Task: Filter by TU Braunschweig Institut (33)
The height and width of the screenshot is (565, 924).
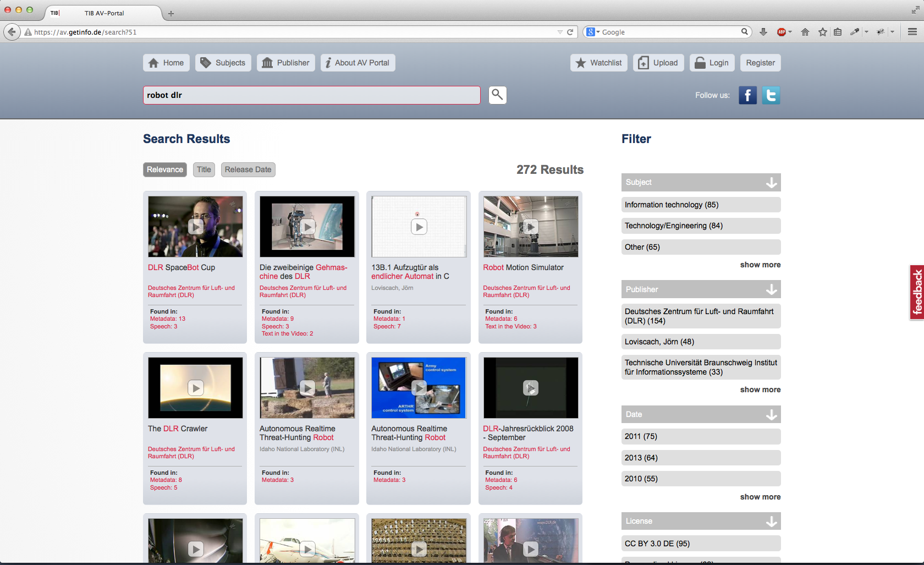Action: click(701, 367)
